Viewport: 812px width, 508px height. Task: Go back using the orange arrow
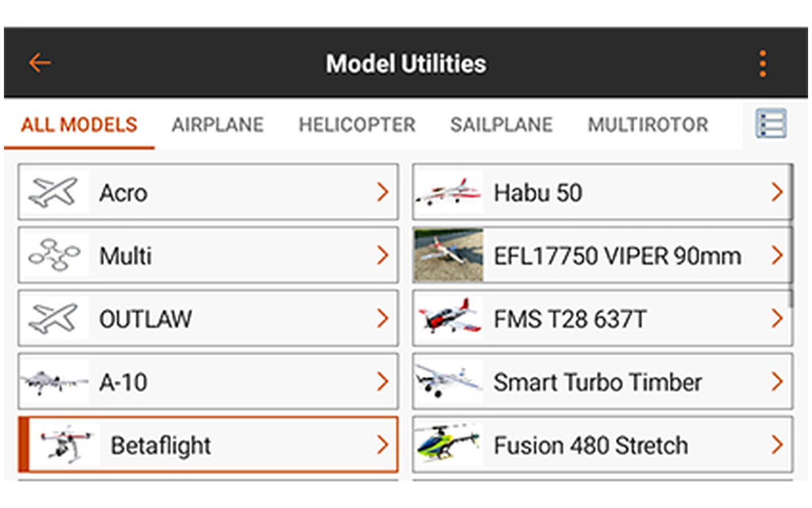[40, 63]
